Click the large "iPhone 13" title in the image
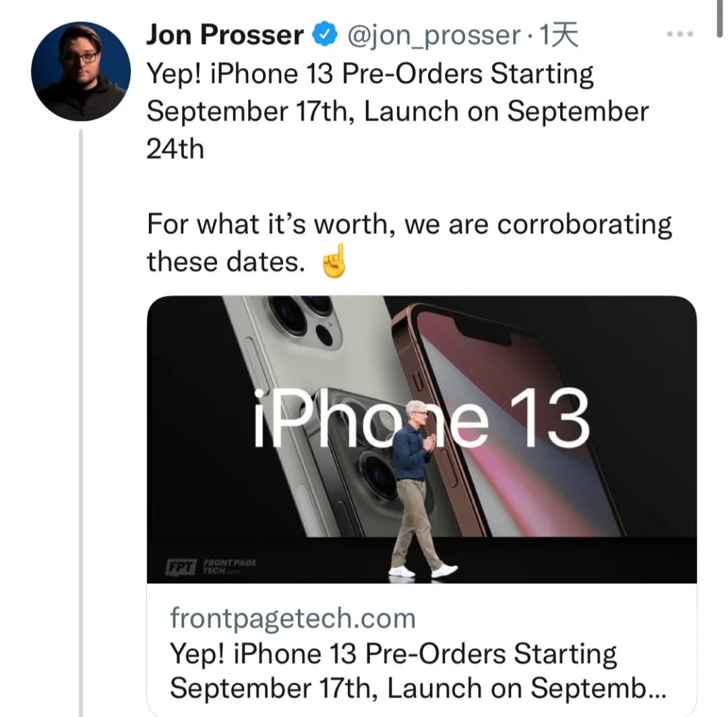Image resolution: width=728 pixels, height=717 pixels. [421, 418]
